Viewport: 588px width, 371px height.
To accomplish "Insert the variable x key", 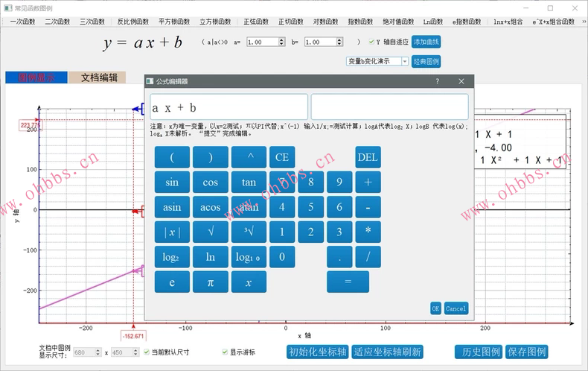I will (249, 282).
